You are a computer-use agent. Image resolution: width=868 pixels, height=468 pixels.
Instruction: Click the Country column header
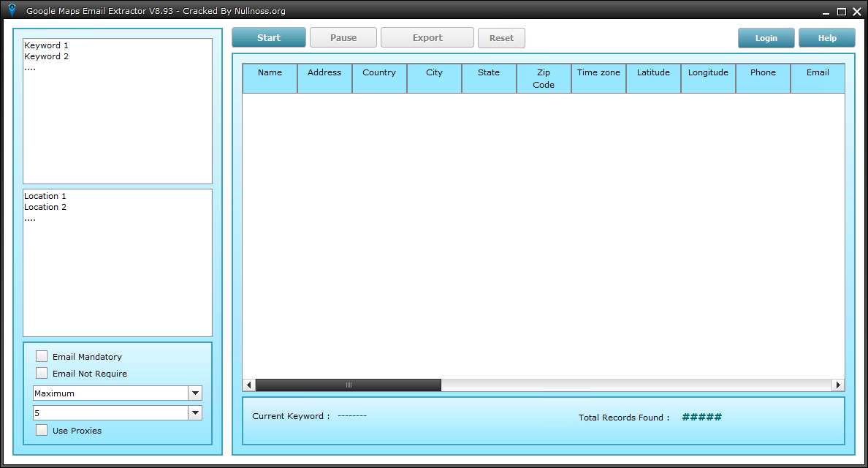(x=379, y=78)
